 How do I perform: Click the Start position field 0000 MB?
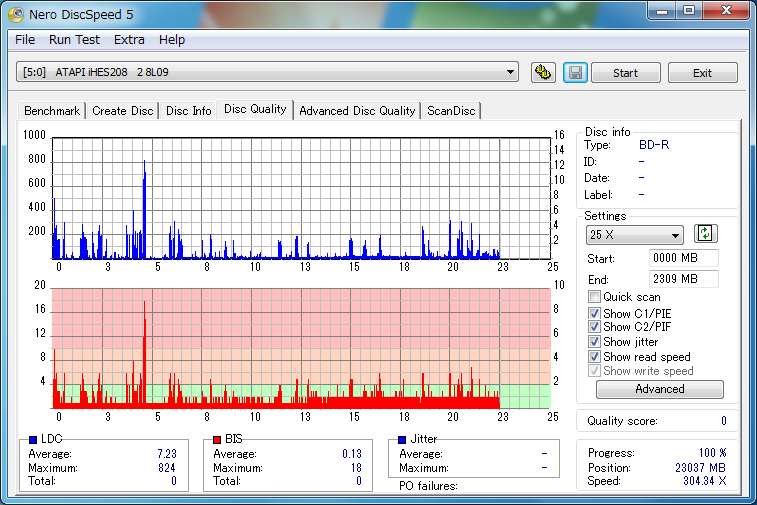(684, 258)
